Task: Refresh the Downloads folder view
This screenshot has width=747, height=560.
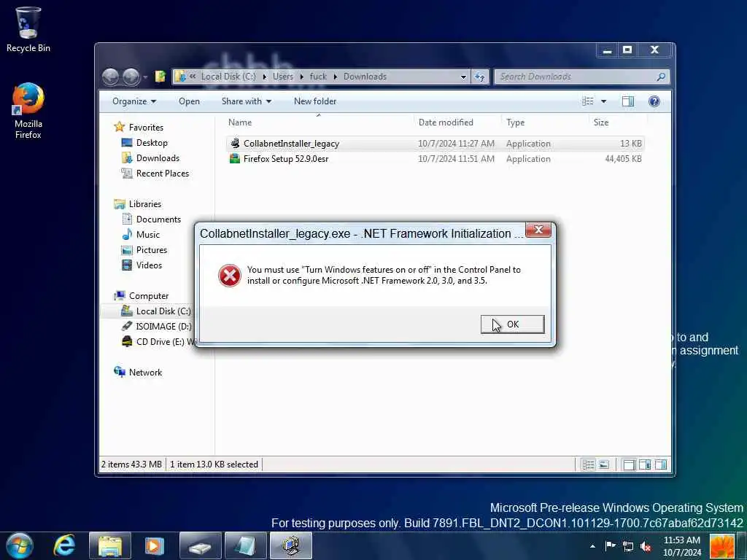Action: point(480,77)
